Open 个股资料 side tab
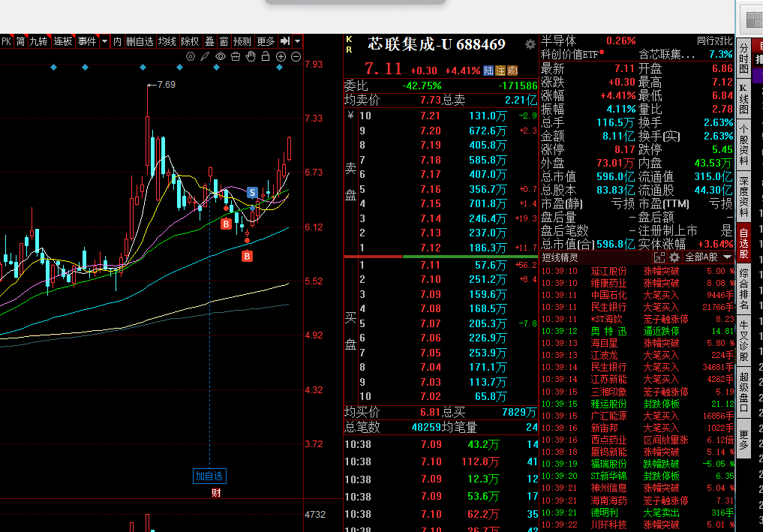This screenshot has height=532, width=763. pyautogui.click(x=744, y=145)
